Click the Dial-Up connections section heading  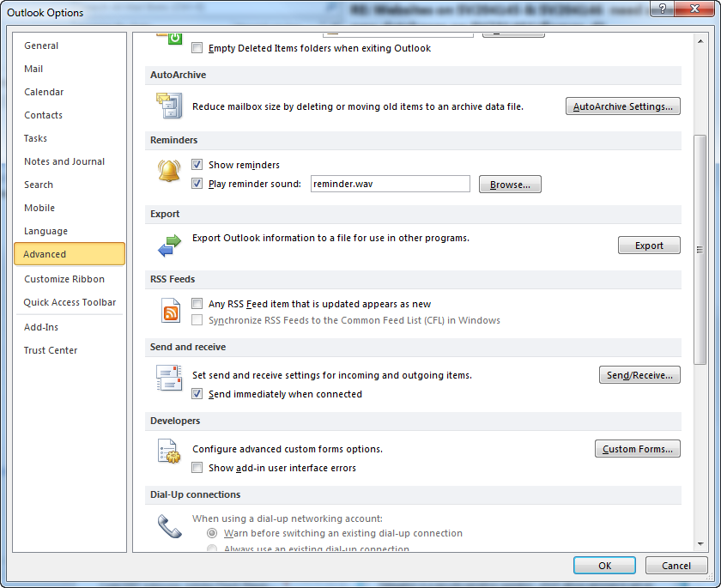195,494
